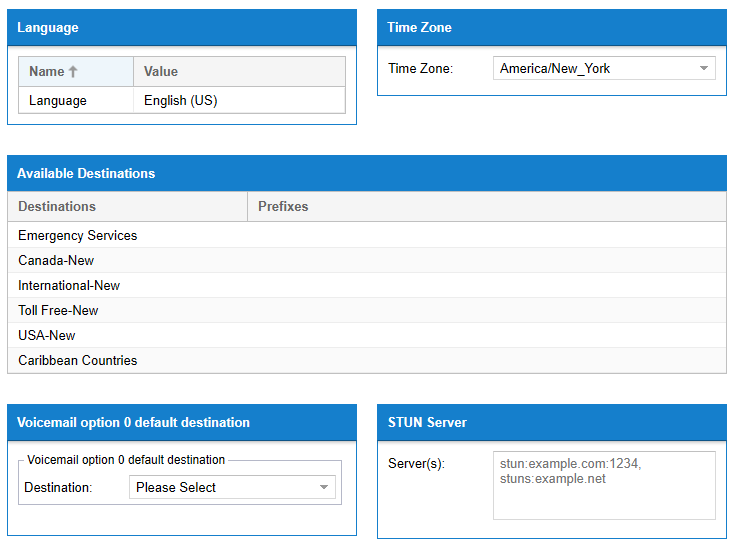Screen dimensions: 741x547
Task: Select the Canada-New destination row
Action: click(56, 261)
